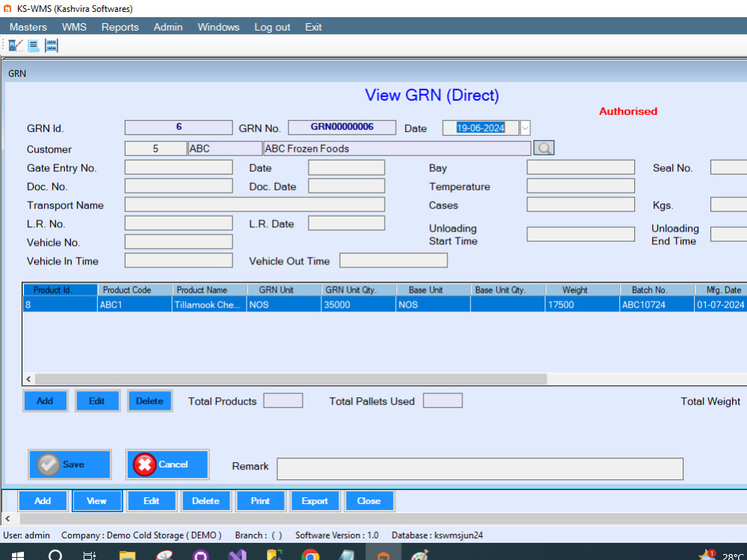Click the ABC10724 batch cell
The image size is (747, 560).
click(x=657, y=305)
